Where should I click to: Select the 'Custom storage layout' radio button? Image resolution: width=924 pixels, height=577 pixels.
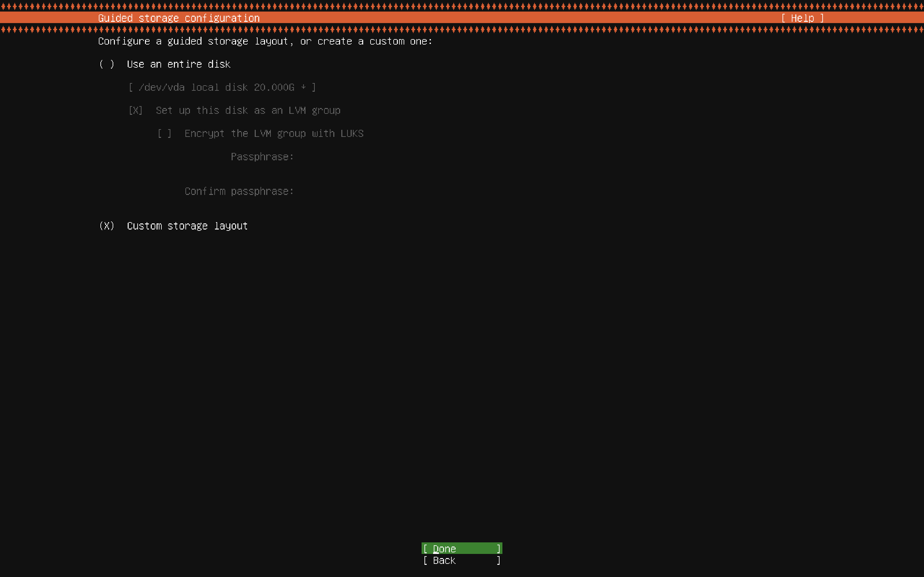tap(107, 226)
